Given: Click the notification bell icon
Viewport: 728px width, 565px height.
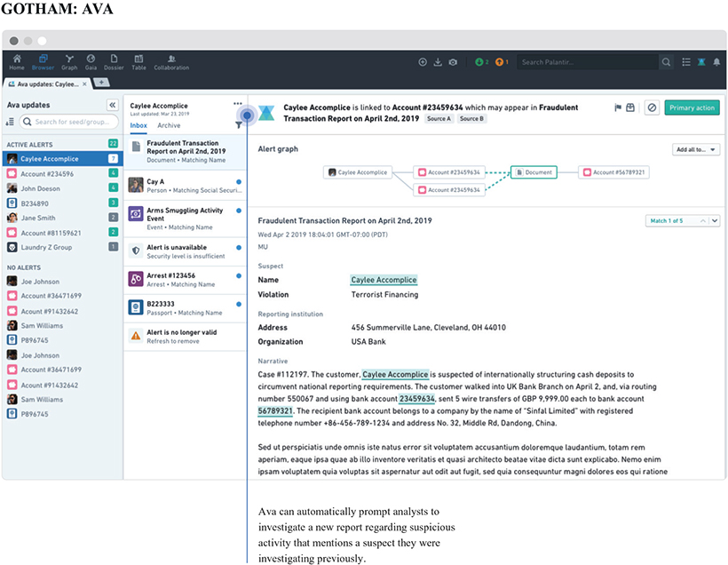Looking at the screenshot, I should pyautogui.click(x=716, y=62).
